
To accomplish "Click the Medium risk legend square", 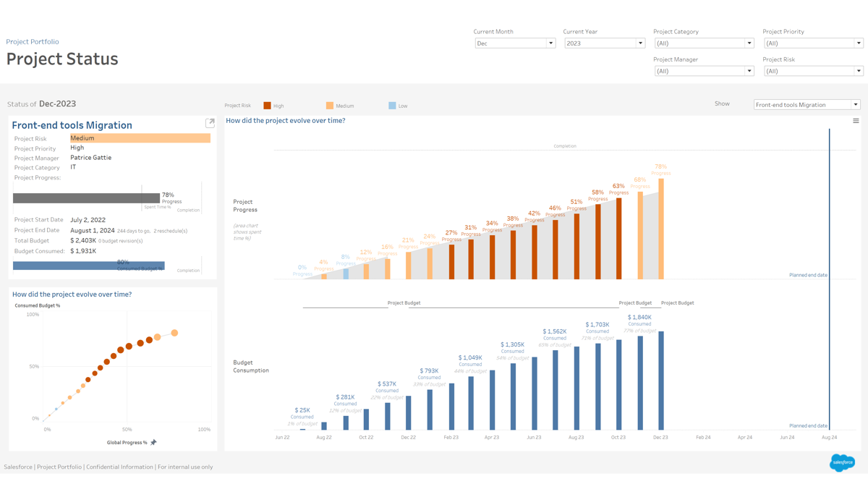I will pos(330,106).
